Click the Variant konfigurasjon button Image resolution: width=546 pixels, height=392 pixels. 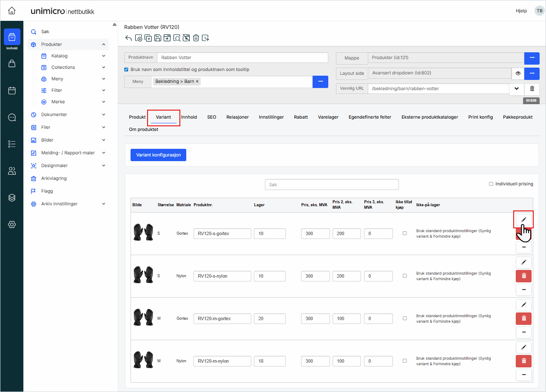[x=158, y=155]
